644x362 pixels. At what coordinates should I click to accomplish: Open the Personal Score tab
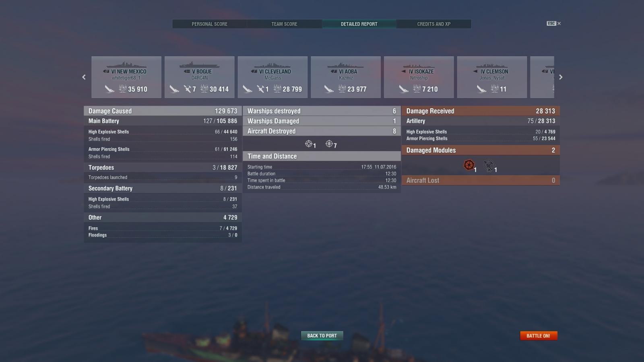coord(209,24)
